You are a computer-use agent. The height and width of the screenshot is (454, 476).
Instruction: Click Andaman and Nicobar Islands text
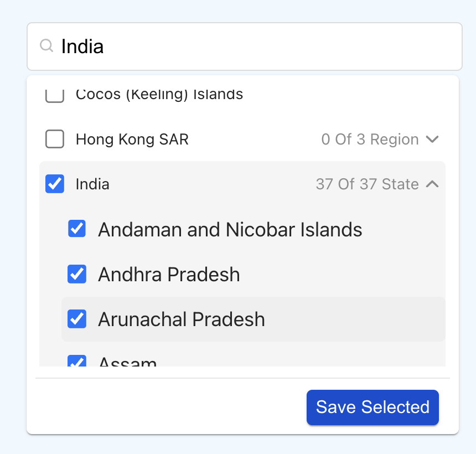pos(230,229)
